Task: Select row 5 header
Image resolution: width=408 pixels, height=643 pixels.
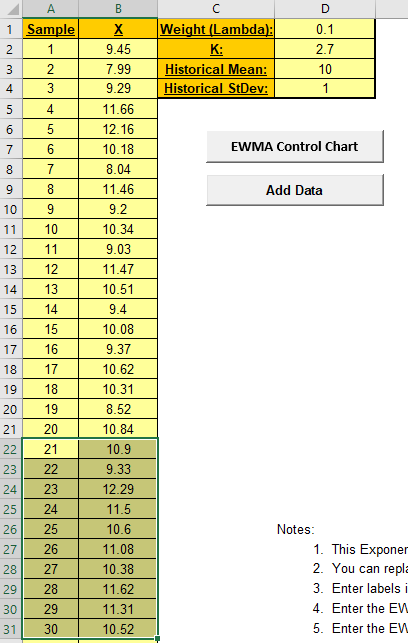Action: coord(10,109)
